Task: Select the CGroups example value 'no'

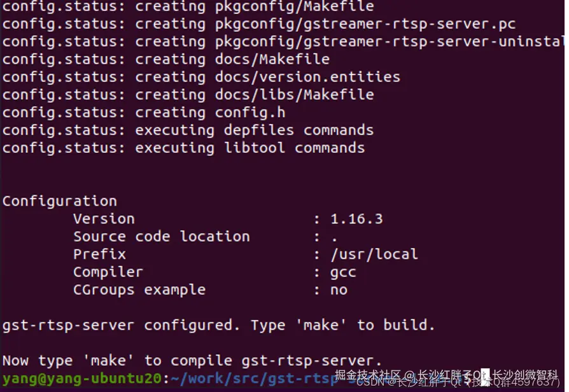Action: [x=339, y=291]
